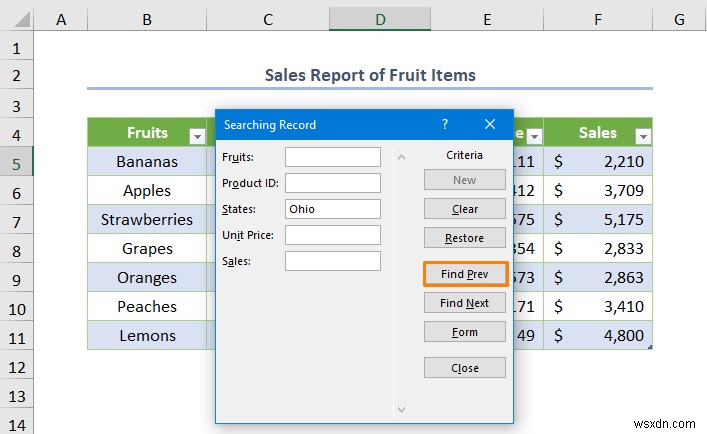Click the Close button in dialog
707x434 pixels.
click(x=465, y=368)
